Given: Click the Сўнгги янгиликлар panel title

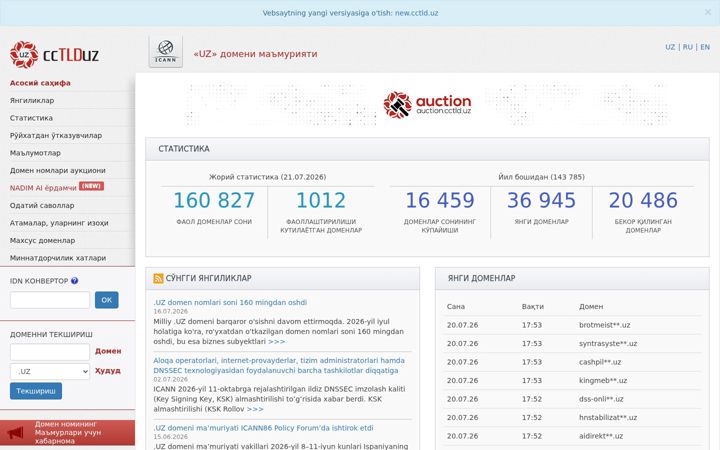Looking at the screenshot, I should (208, 278).
